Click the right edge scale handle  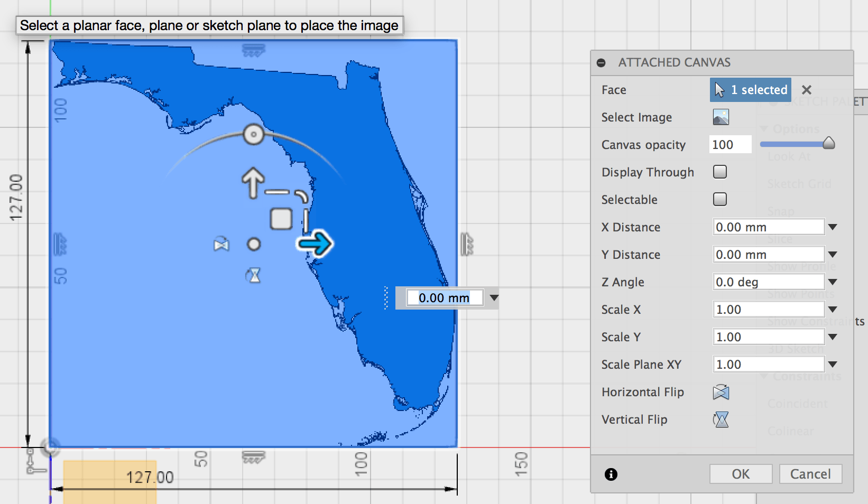coord(466,244)
